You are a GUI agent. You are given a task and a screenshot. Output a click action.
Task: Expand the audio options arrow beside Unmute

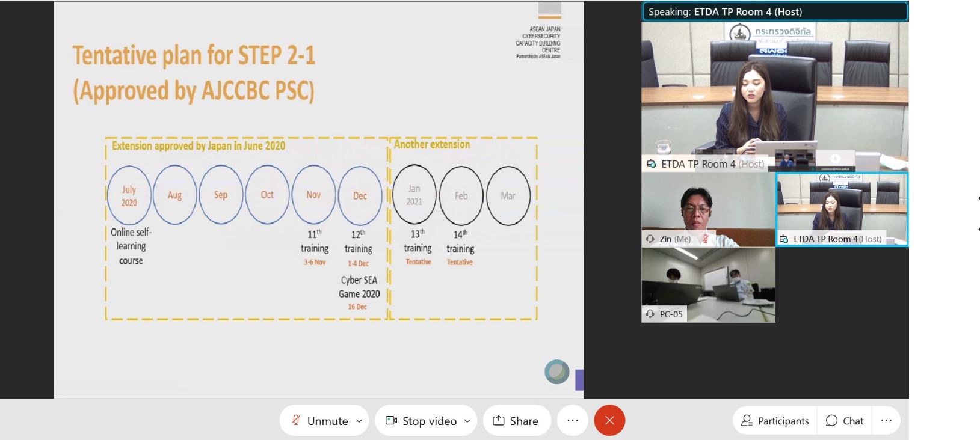point(359,421)
